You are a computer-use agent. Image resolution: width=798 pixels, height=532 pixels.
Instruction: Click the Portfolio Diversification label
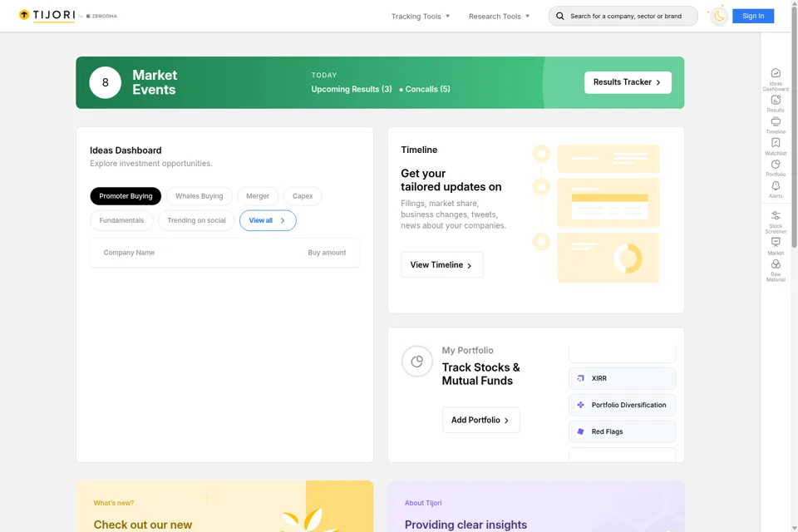(628, 405)
